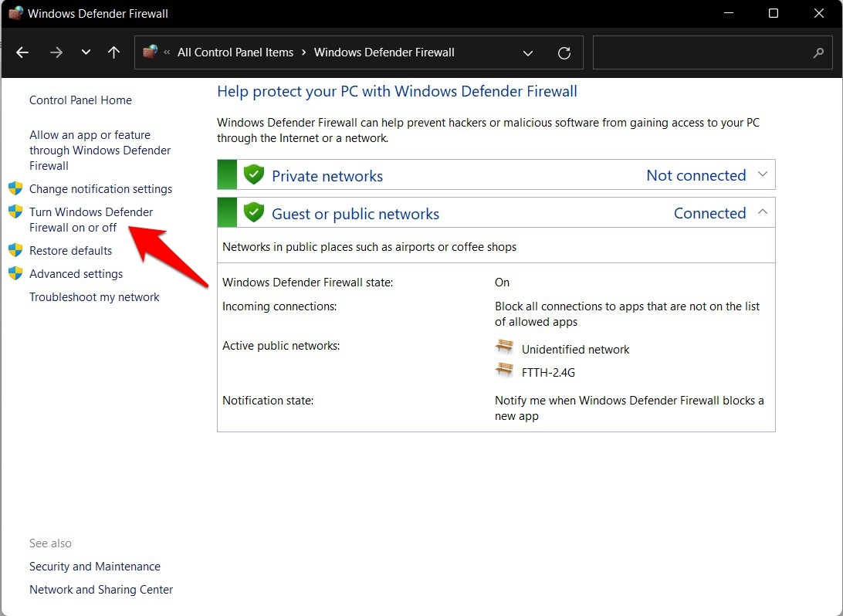Open the recent locations dropdown arrow
Image resolution: width=843 pixels, height=616 pixels.
point(86,52)
